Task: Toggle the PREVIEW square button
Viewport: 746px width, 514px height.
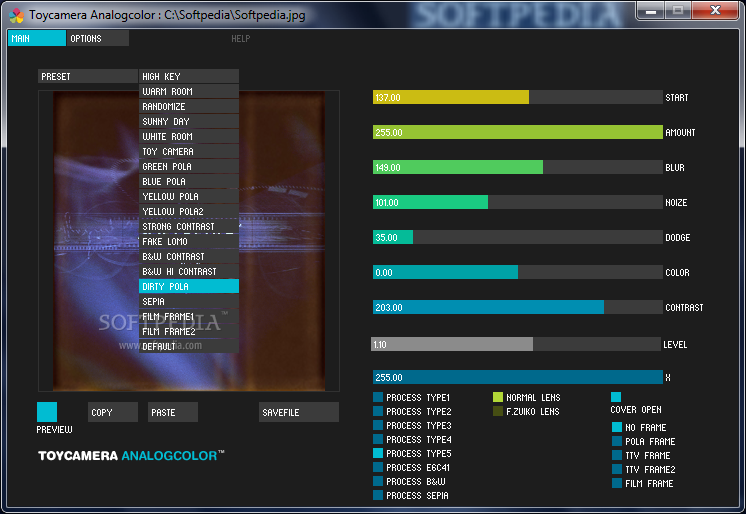Action: [x=47, y=412]
